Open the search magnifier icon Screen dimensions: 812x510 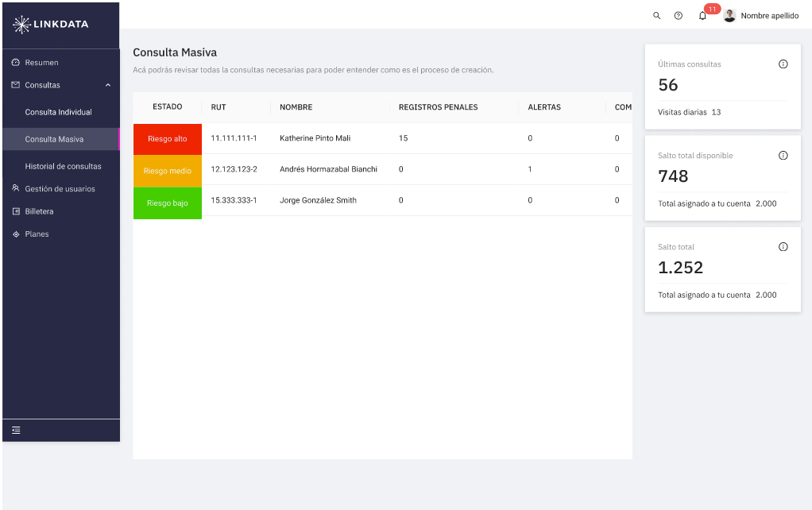click(656, 16)
